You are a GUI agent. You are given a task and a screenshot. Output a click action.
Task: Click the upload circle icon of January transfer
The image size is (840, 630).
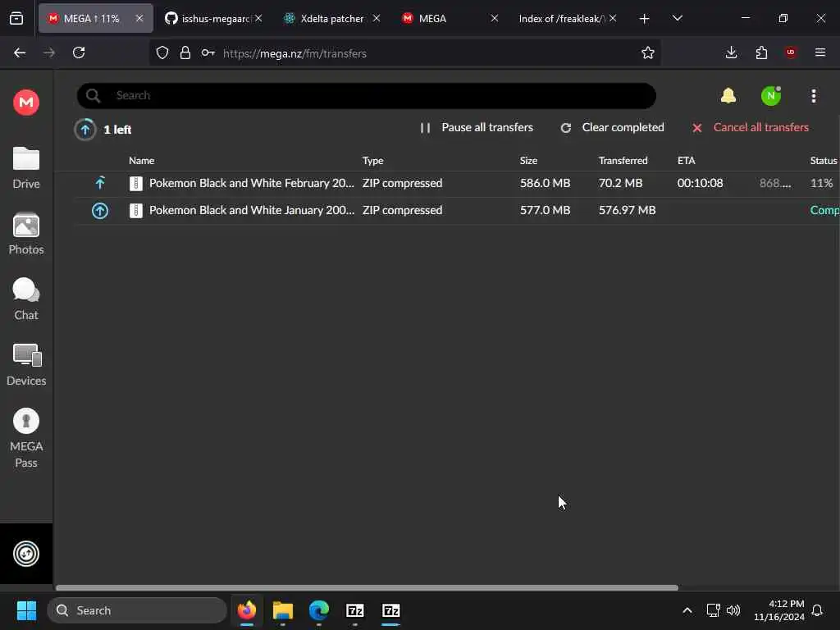point(100,211)
